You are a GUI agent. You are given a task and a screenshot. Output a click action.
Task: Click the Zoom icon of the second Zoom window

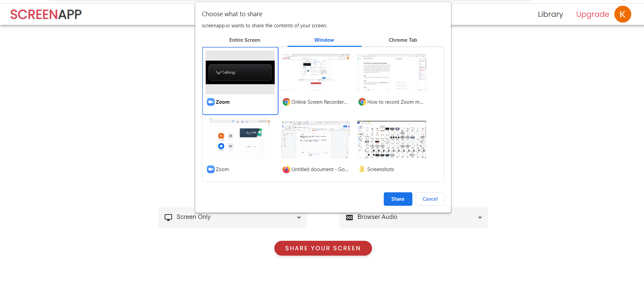[211, 169]
